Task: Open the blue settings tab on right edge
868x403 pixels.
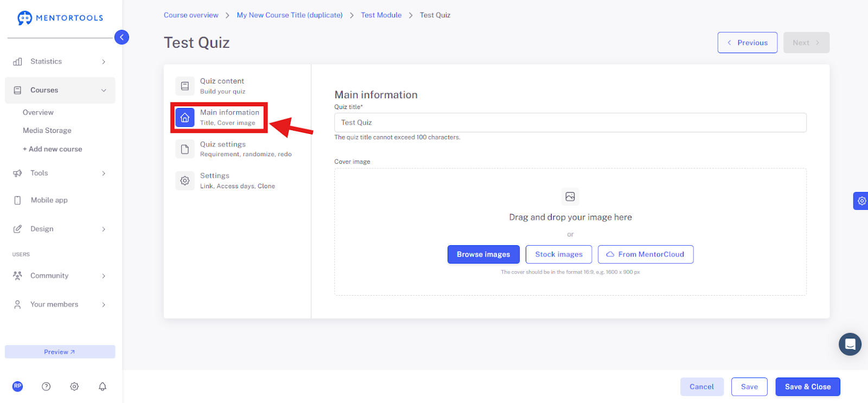Action: (861, 201)
